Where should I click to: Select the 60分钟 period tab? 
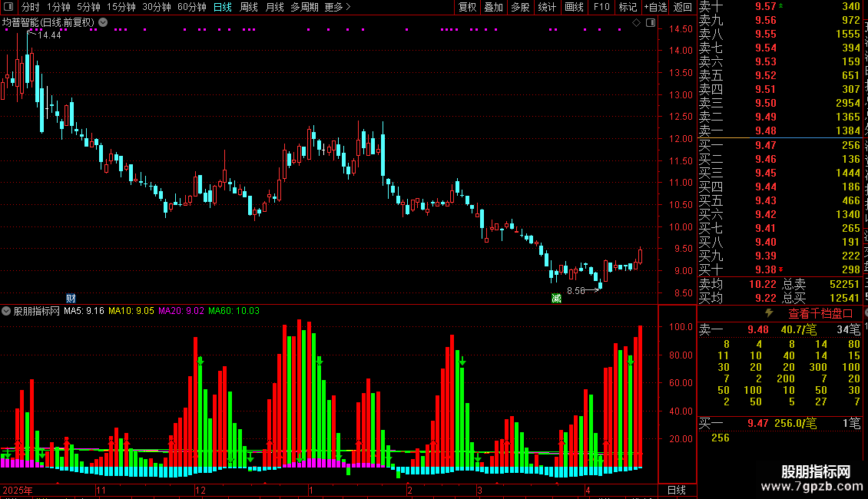191,7
